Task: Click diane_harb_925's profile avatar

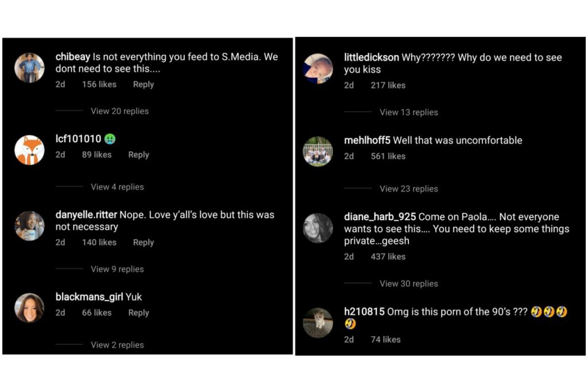Action: [318, 228]
